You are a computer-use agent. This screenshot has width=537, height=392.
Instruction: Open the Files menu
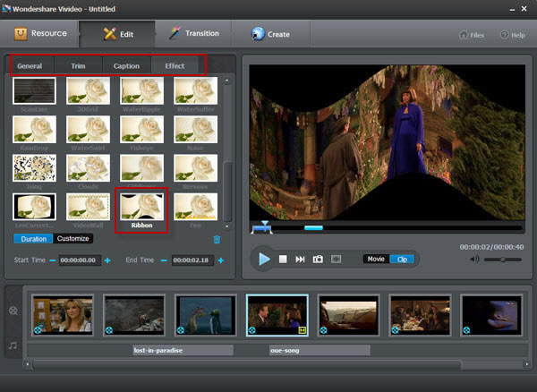click(472, 35)
